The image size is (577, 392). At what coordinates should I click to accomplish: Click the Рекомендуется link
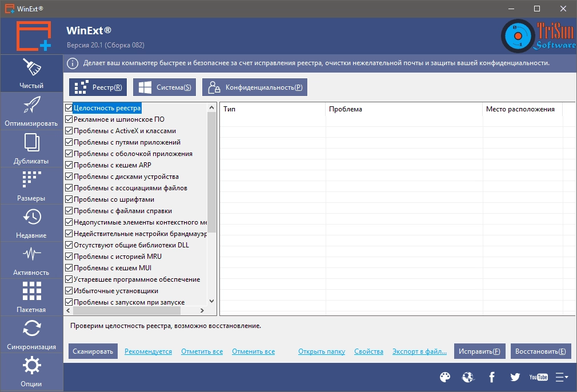(x=149, y=351)
